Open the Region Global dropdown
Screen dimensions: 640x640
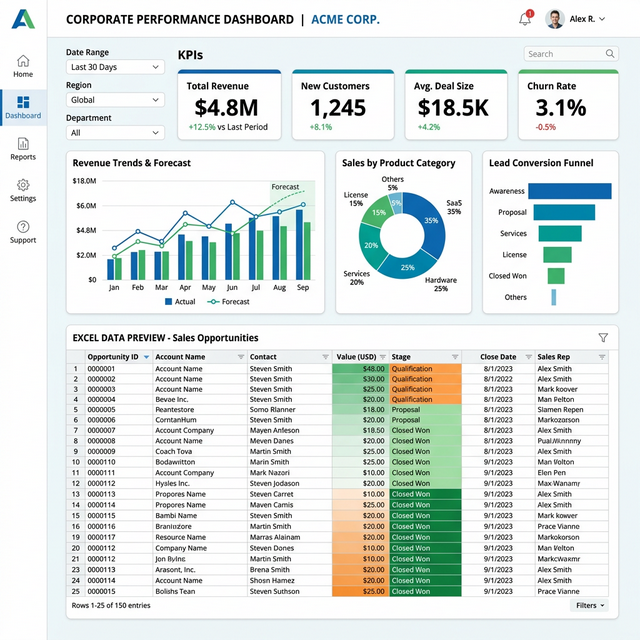tap(114, 100)
